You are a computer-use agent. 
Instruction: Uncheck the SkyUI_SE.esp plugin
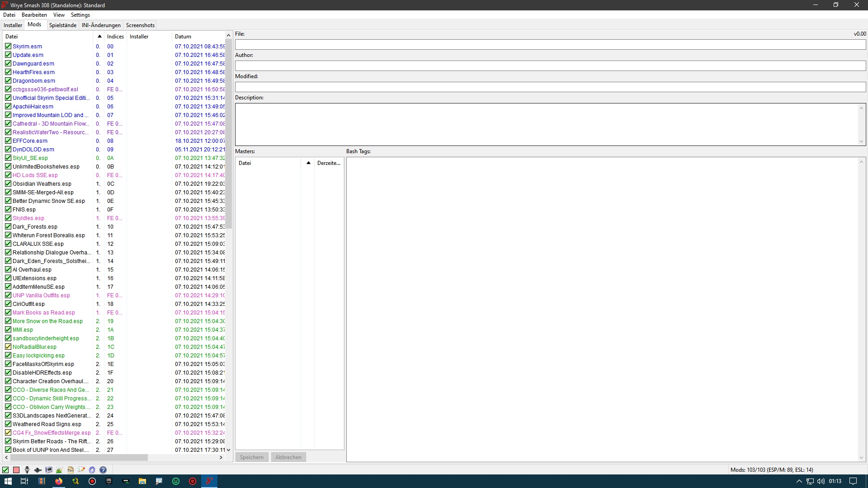pos(8,158)
